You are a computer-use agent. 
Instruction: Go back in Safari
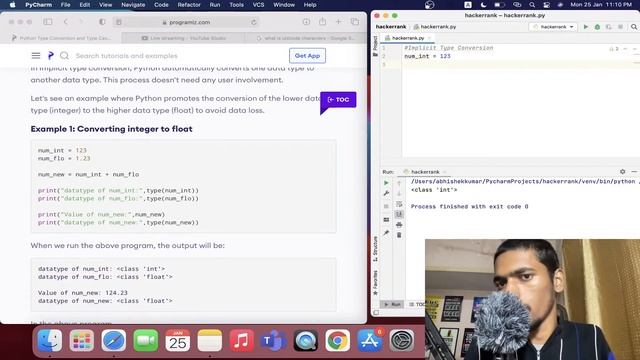[66, 22]
